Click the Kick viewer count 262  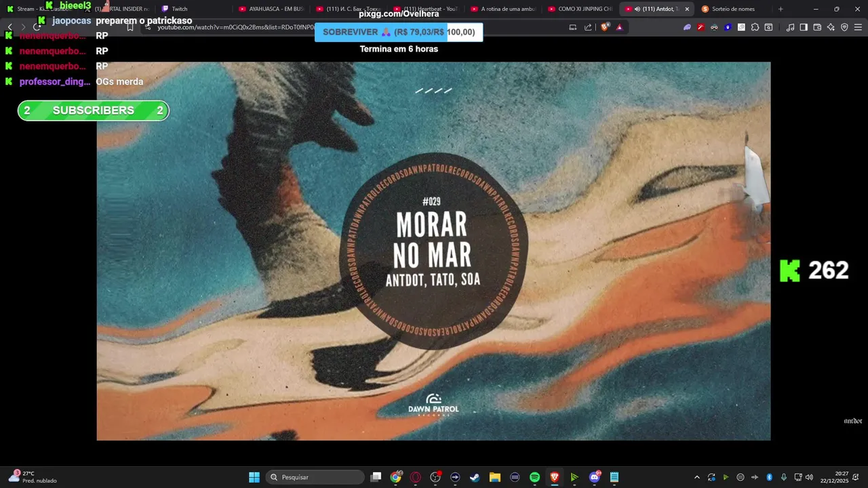814,270
